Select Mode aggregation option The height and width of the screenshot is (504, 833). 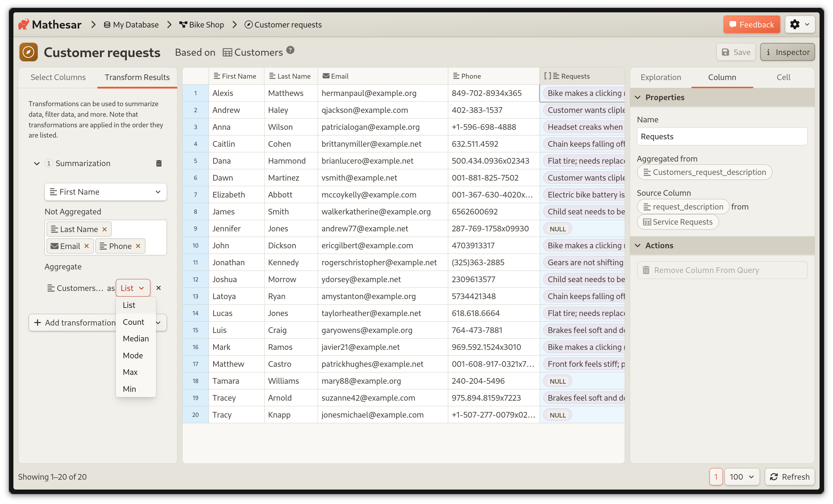point(136,356)
